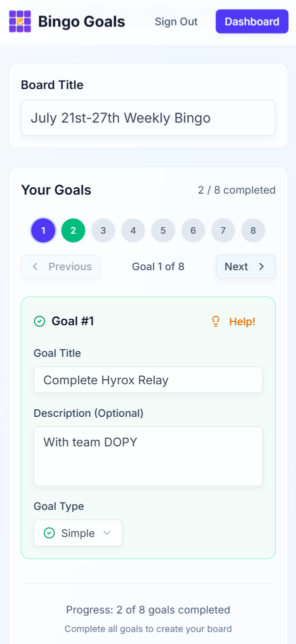Open Help! for Goal #1
Screen dimensions: 296x644
point(234,322)
